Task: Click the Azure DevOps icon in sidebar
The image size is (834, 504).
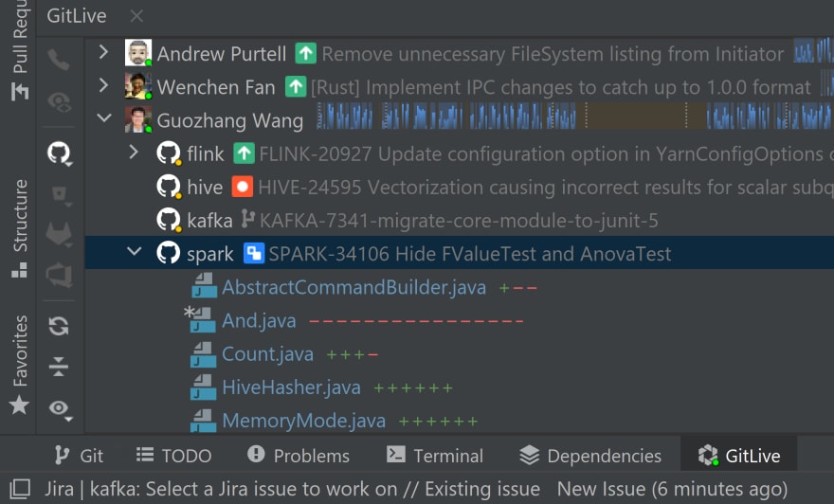Action: click(x=59, y=275)
